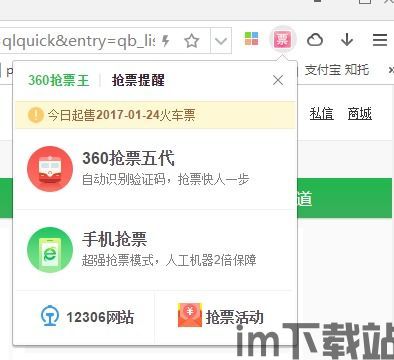
Task: Expand the address bar dropdown arrow
Action: (x=221, y=41)
